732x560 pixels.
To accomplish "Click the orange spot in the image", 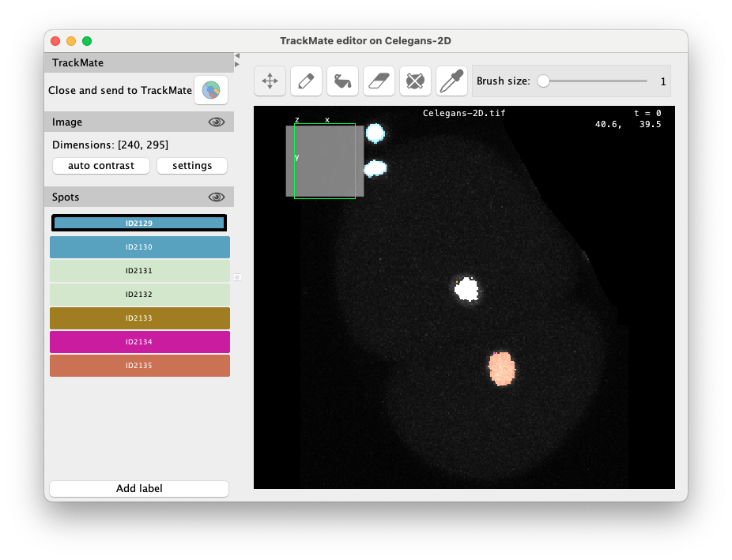I will 501,368.
